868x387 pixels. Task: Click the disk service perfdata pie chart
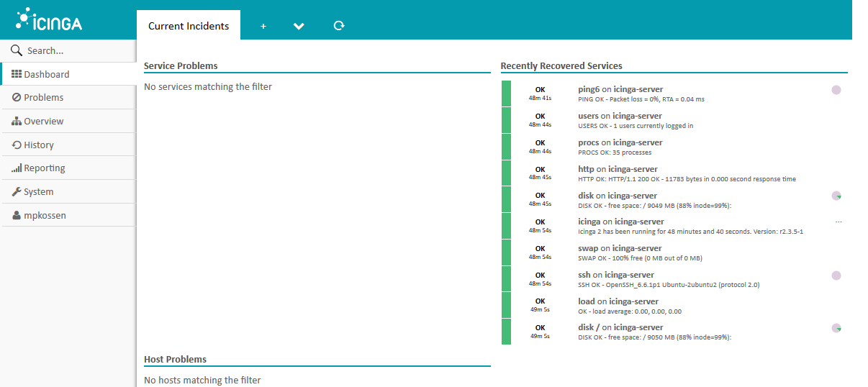click(x=836, y=196)
